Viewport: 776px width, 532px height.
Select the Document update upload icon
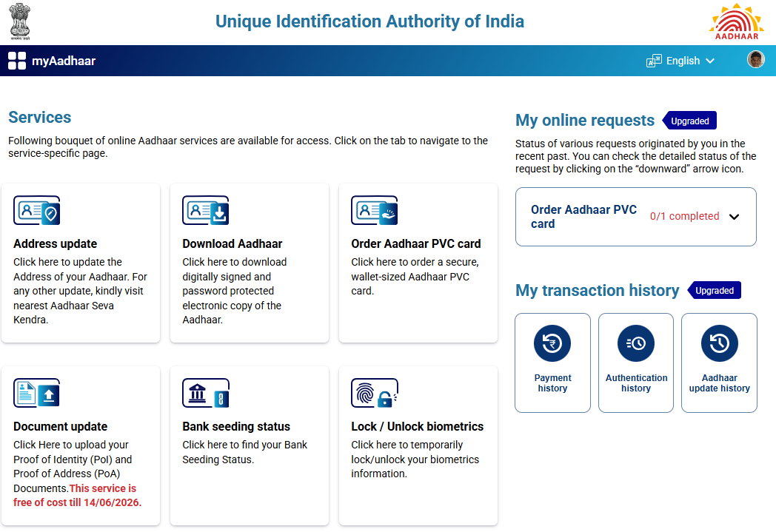(36, 393)
